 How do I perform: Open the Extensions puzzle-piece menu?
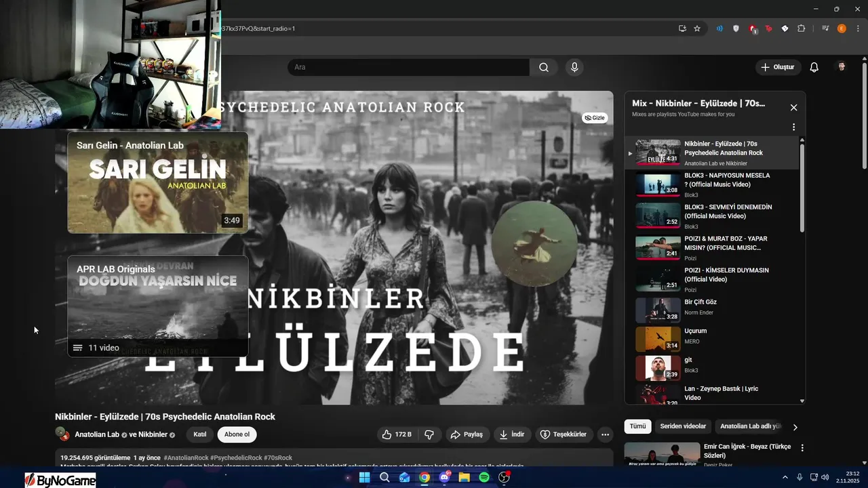[801, 28]
